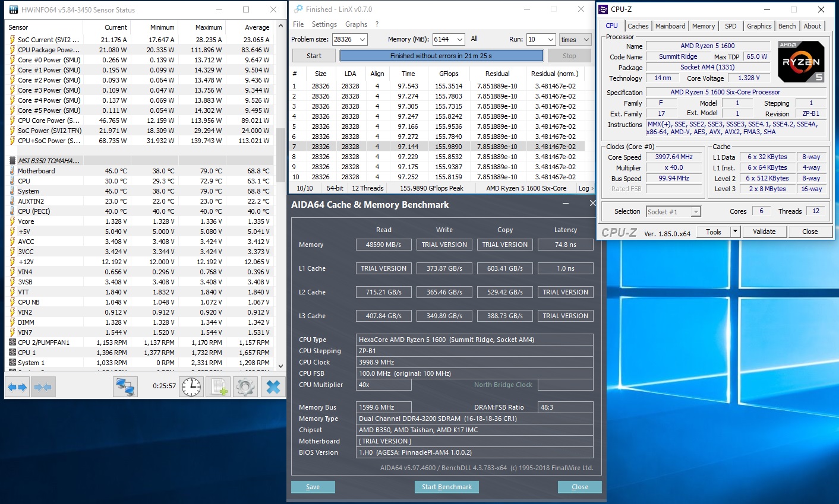This screenshot has width=839, height=504.
Task: Expand the Memory (MiB) combo box
Action: (x=459, y=40)
